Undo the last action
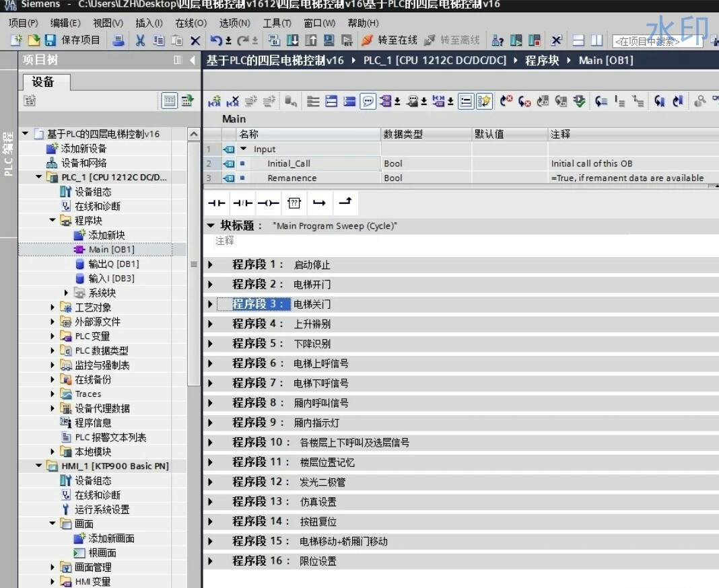719x588 pixels. (x=216, y=40)
